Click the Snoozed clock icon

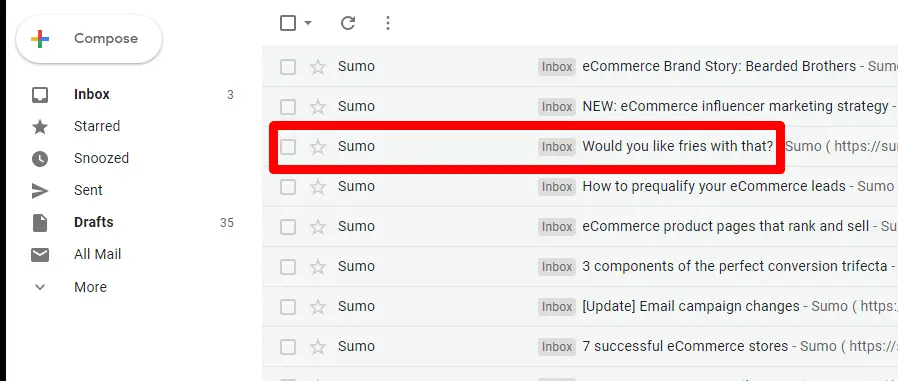click(x=40, y=159)
